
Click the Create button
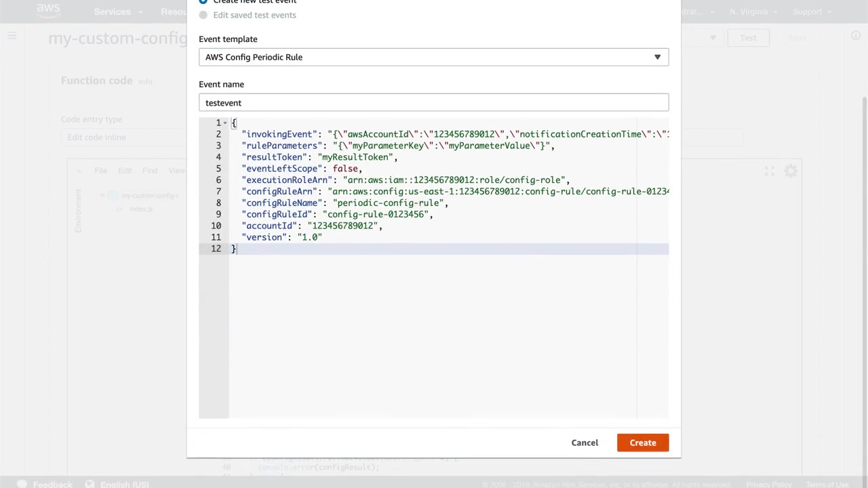coord(642,443)
